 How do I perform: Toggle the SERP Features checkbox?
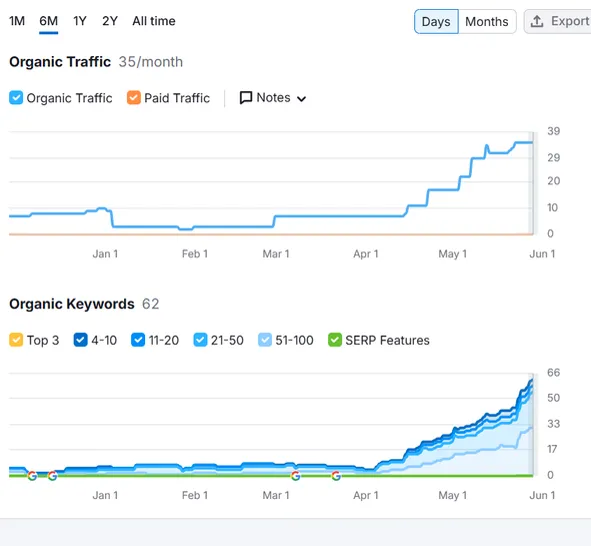pyautogui.click(x=335, y=340)
